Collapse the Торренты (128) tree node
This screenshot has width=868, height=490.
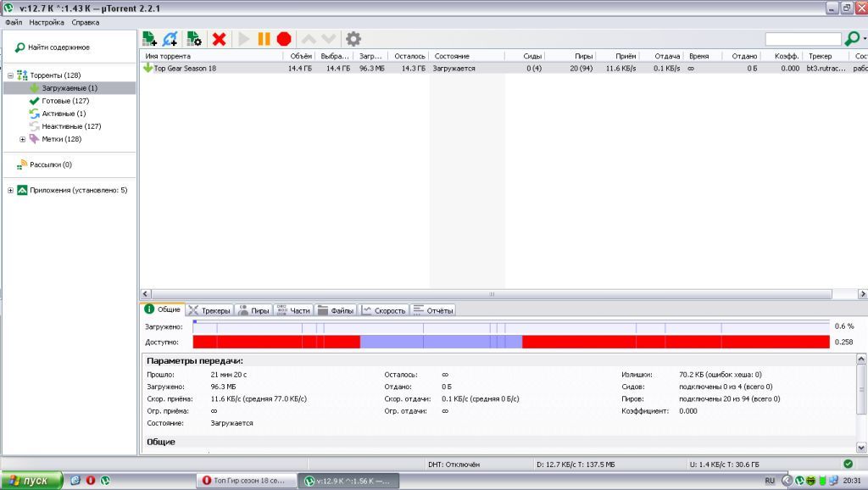point(10,75)
